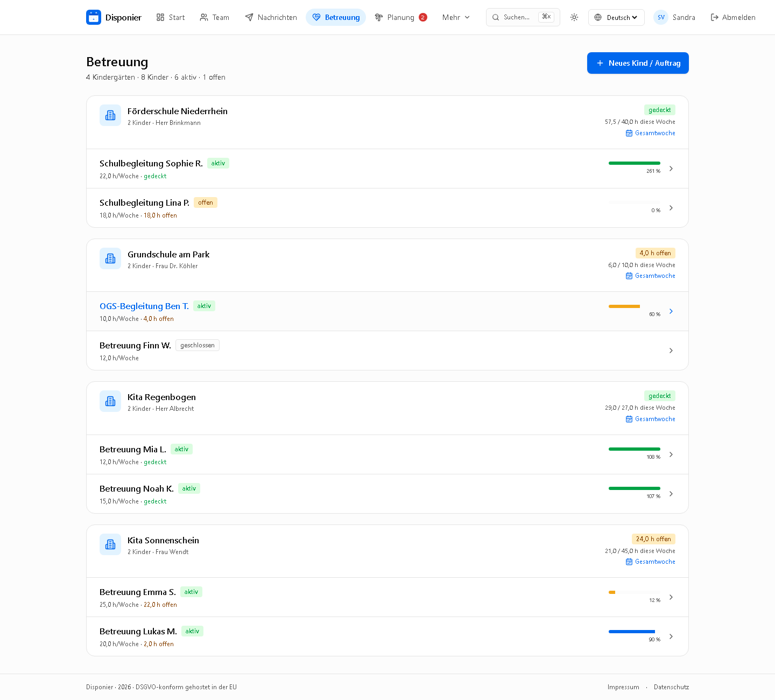Click the 60 % progress bar of Ben T.
Viewport: 775px width, 700px height.
pos(635,306)
